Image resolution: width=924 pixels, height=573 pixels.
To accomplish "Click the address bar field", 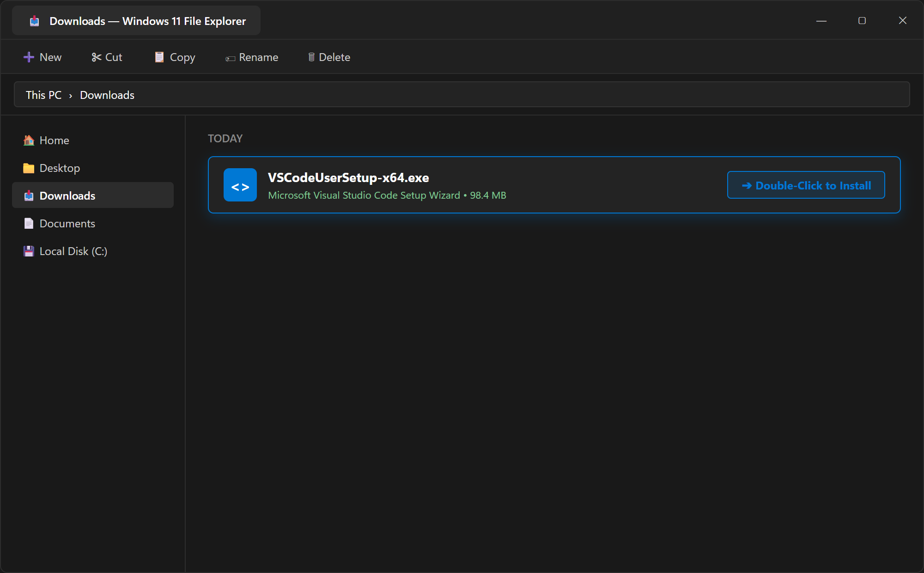I will pyautogui.click(x=462, y=94).
